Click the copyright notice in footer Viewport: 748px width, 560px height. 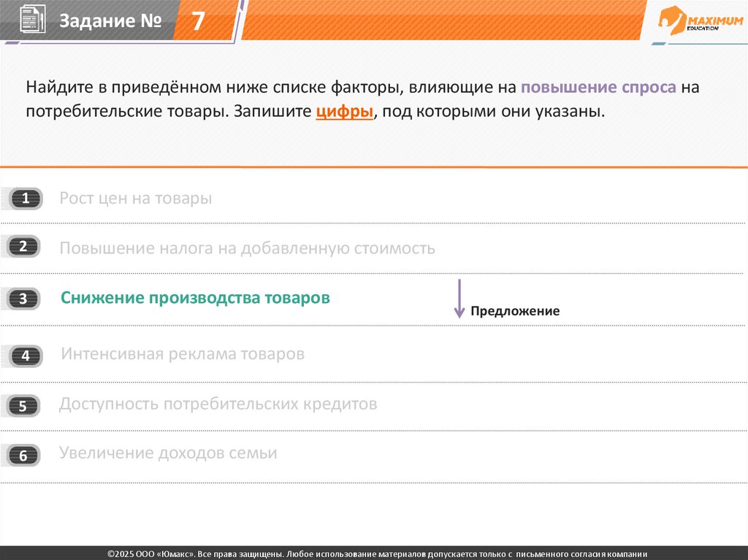[x=377, y=554]
